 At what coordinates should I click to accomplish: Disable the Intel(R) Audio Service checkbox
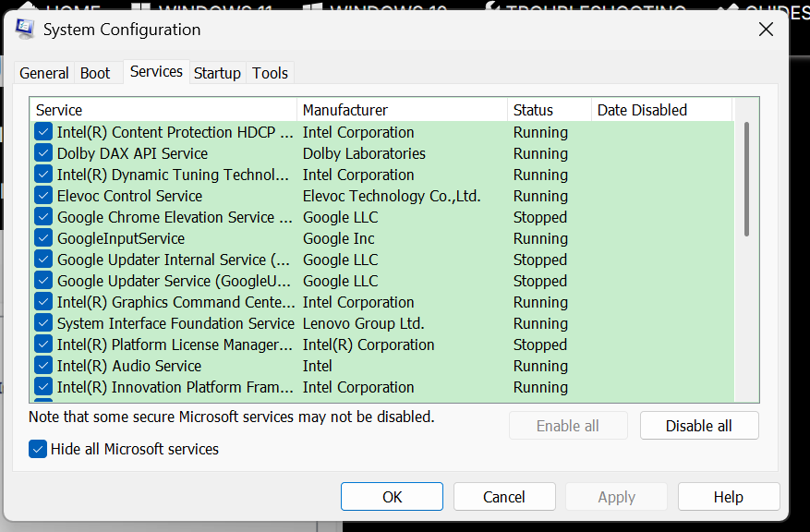pos(42,365)
